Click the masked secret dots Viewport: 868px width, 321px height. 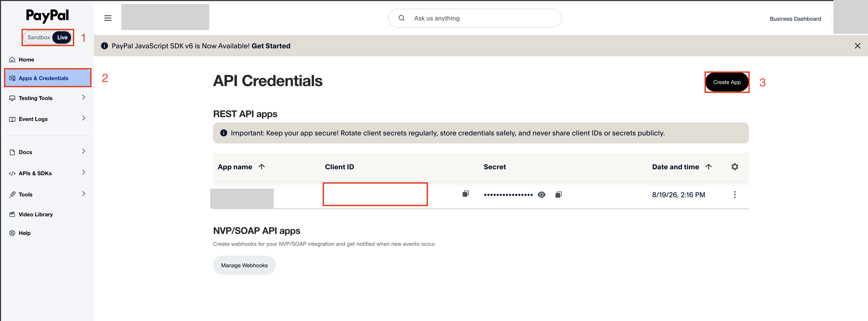tap(508, 195)
